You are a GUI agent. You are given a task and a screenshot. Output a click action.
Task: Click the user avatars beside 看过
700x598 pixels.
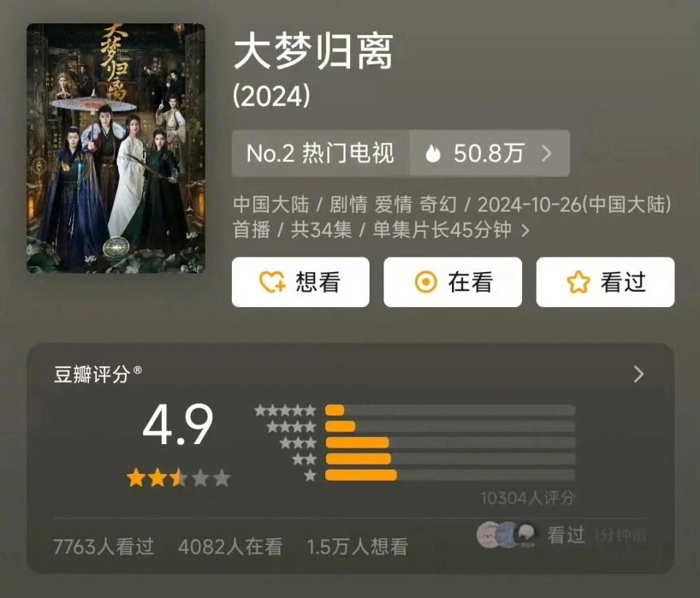point(506,535)
